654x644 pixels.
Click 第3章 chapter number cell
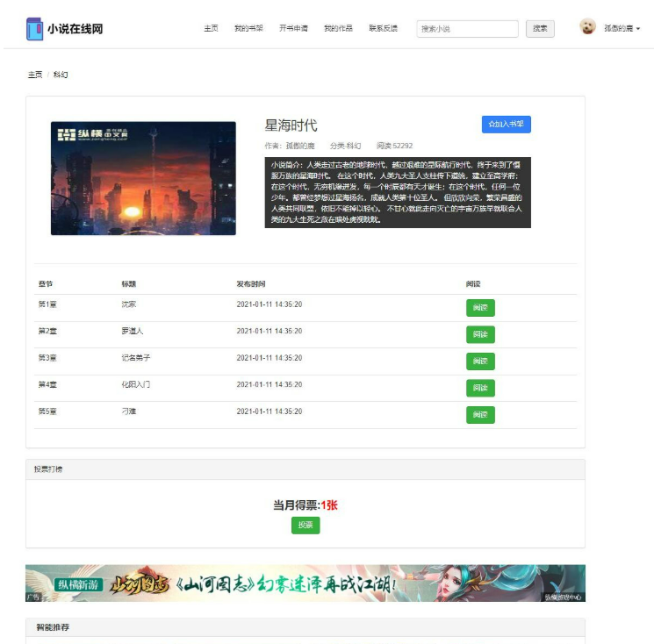[47, 358]
